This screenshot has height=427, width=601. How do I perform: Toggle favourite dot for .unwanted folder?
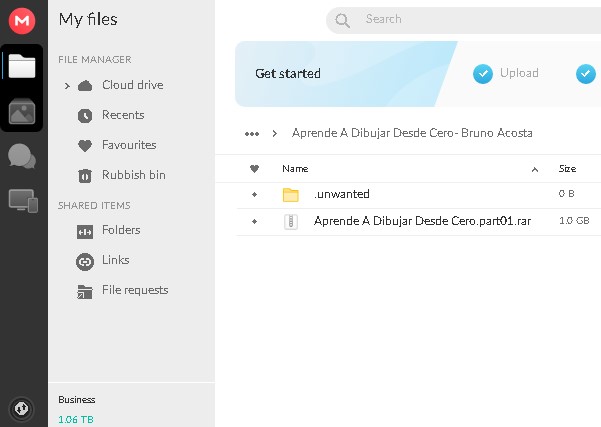[x=254, y=194]
